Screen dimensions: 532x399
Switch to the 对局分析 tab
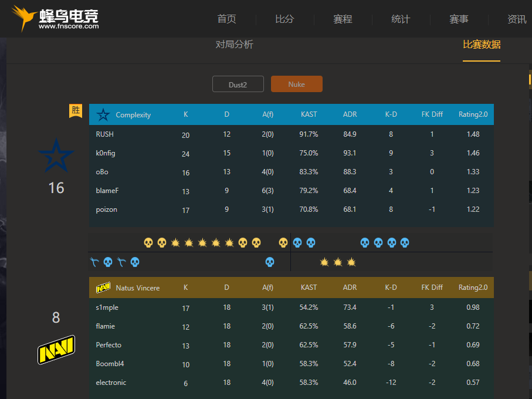235,45
